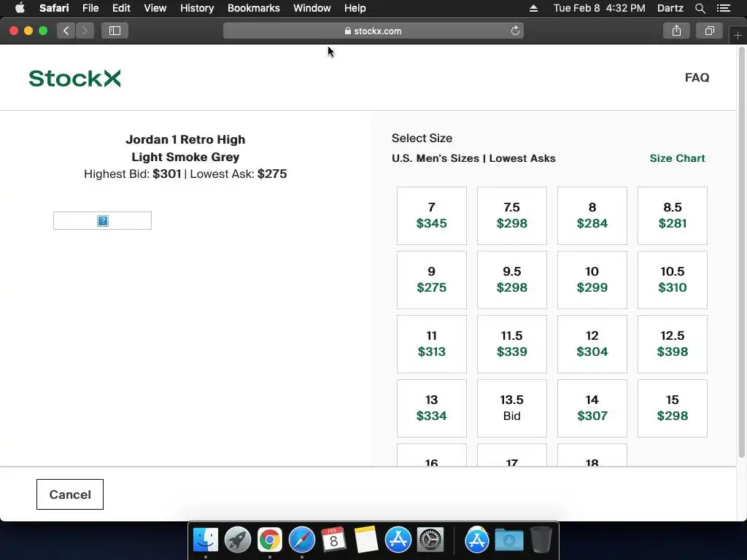The width and height of the screenshot is (747, 560).
Task: Toggle the Safari sidebar button
Action: coord(115,31)
